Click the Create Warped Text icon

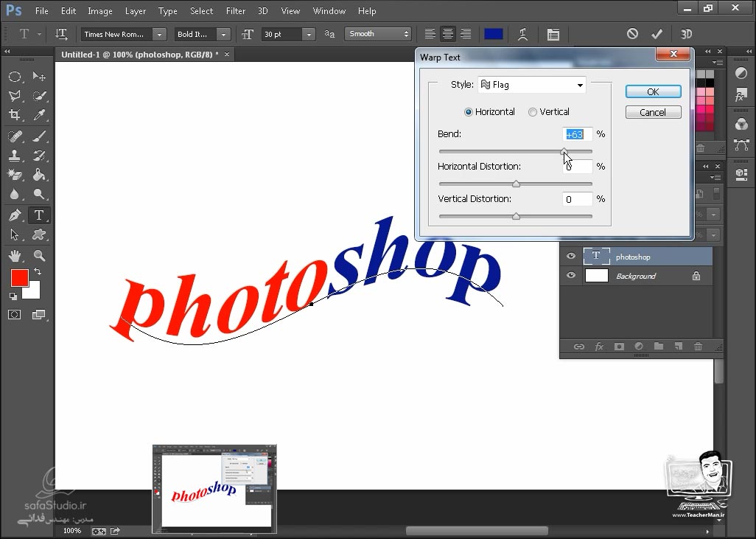pos(522,34)
